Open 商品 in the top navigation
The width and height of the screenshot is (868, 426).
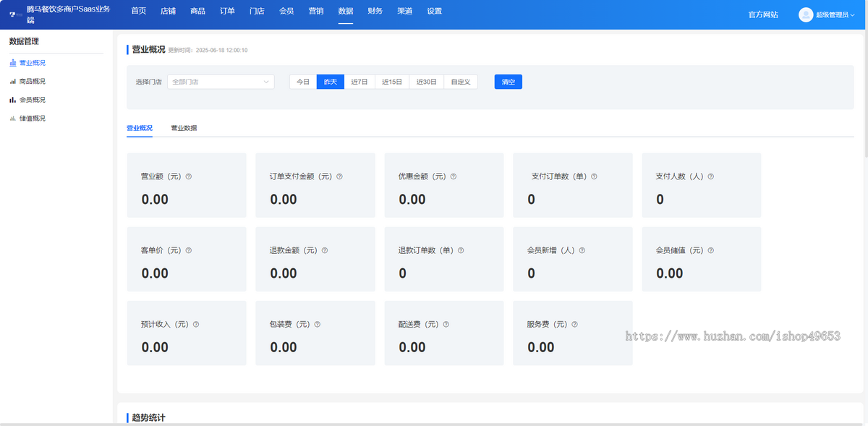[197, 12]
